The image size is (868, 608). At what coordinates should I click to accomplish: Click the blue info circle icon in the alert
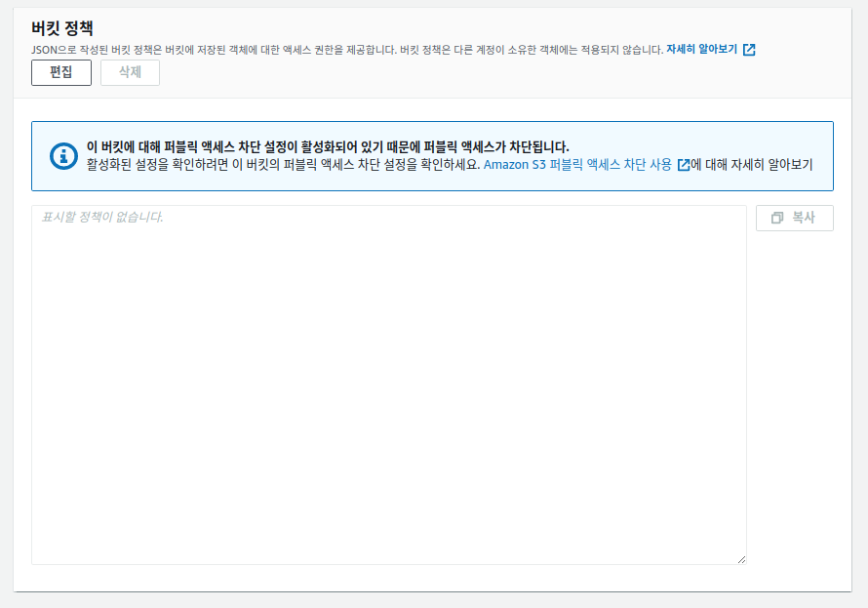coord(63,156)
